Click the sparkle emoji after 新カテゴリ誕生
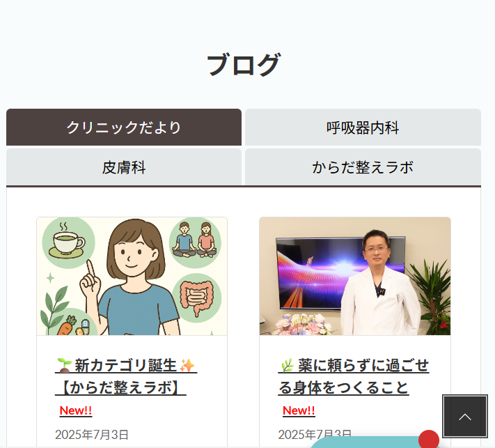 (187, 366)
